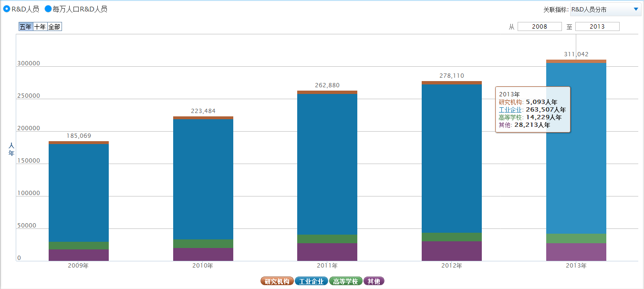Select the 每万人口R&D人员 radio option
This screenshot has width=644, height=289.
pyautogui.click(x=48, y=9)
